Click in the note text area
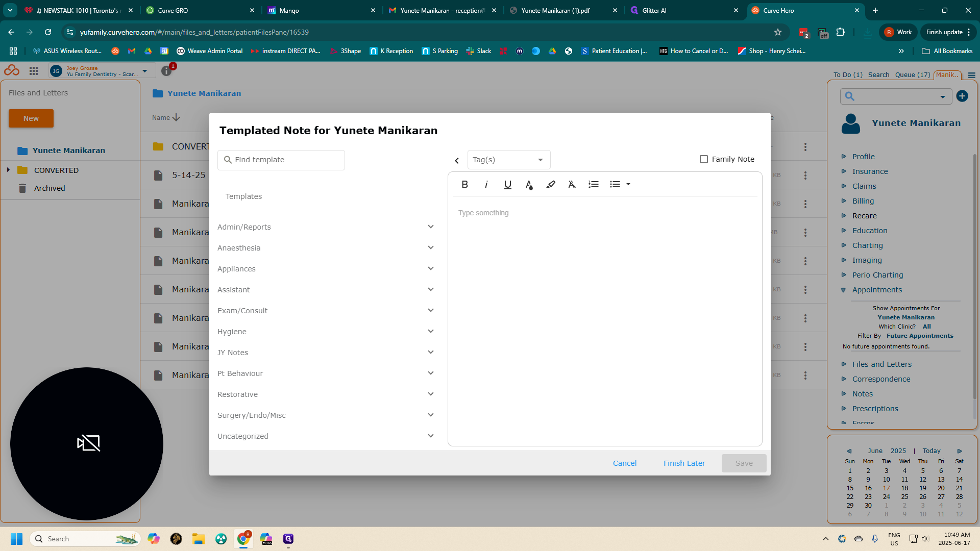Screen dimensions: 980x551 click(605, 321)
